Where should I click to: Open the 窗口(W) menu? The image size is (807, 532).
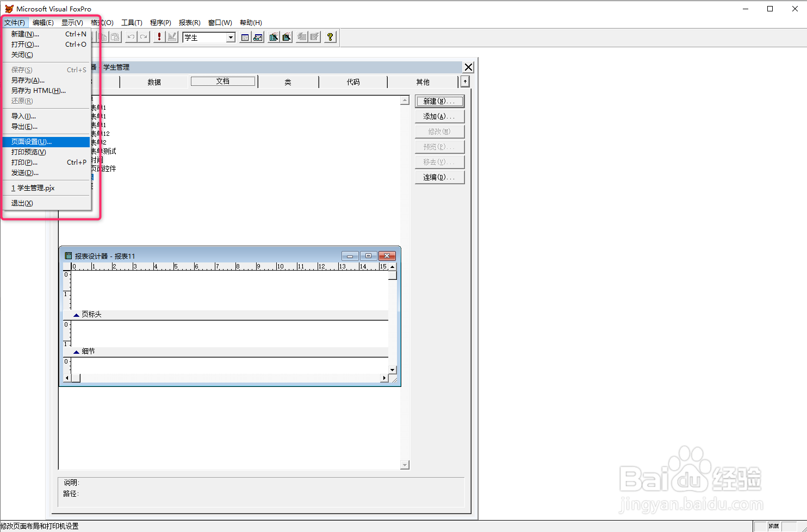click(220, 22)
